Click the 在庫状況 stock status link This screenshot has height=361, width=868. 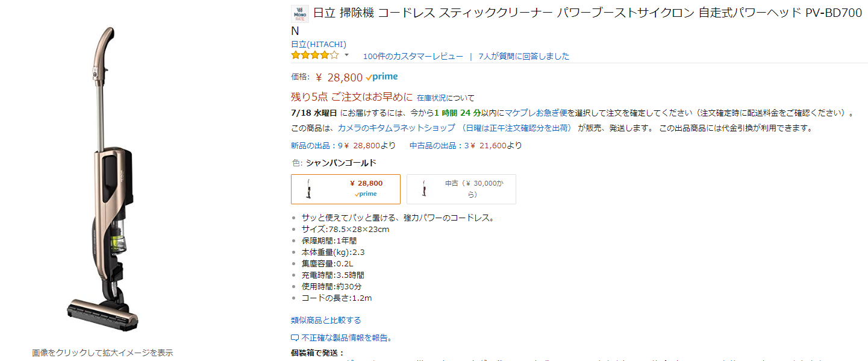[431, 98]
